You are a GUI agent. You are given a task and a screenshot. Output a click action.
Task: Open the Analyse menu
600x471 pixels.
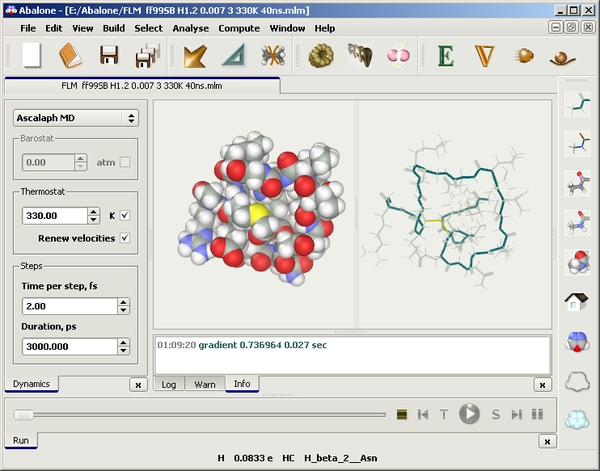coord(190,28)
